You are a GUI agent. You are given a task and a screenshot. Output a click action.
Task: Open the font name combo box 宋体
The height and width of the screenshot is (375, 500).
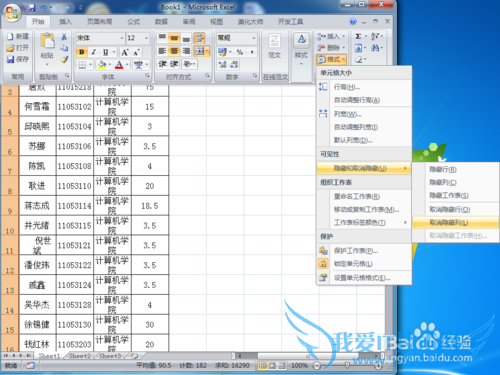coord(100,38)
